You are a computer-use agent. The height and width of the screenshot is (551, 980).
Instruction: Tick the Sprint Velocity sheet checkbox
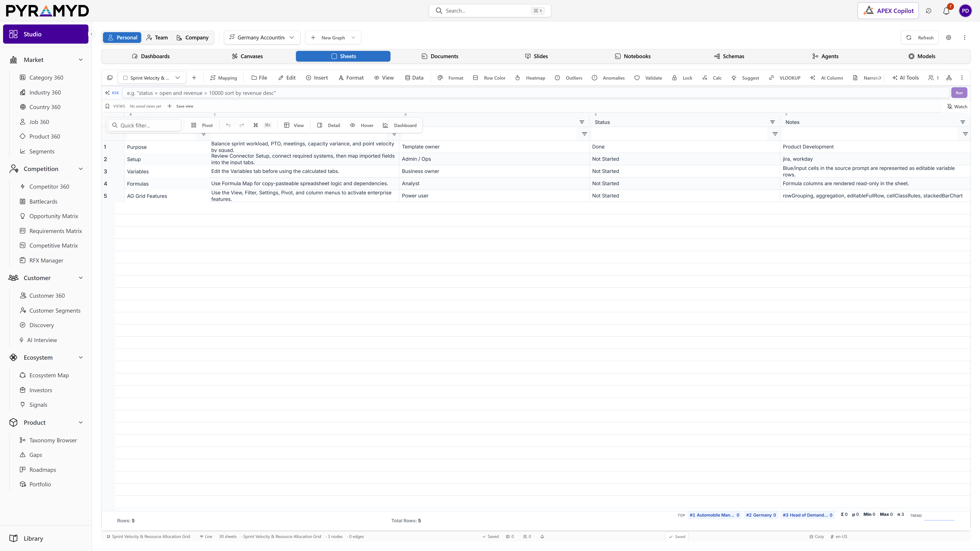(x=125, y=78)
